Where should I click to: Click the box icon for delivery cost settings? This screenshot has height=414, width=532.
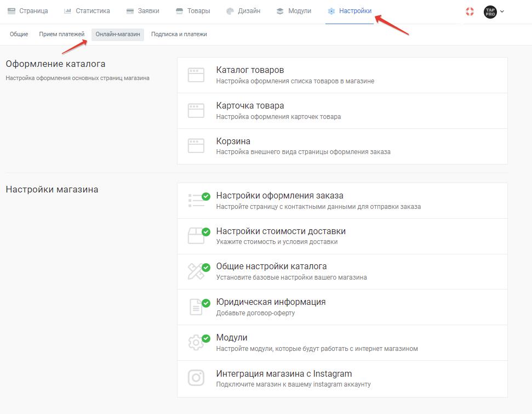coord(196,236)
